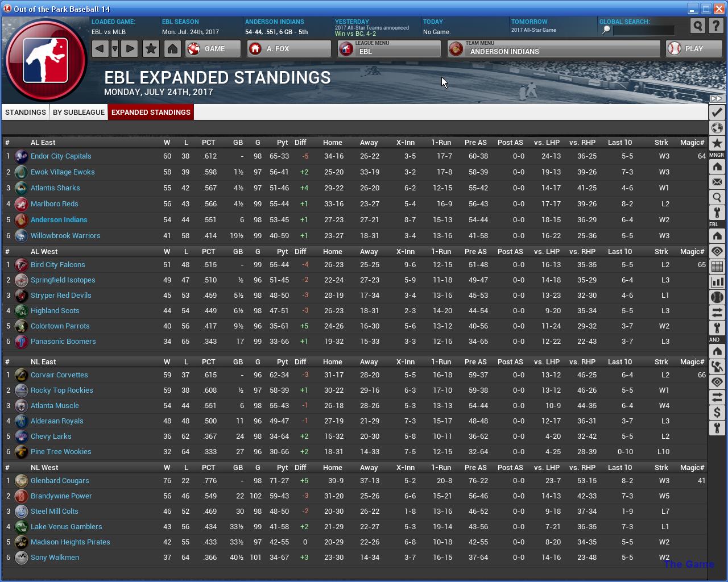728x582 pixels.
Task: Open the Springfield Isotopes team link
Action: (63, 280)
